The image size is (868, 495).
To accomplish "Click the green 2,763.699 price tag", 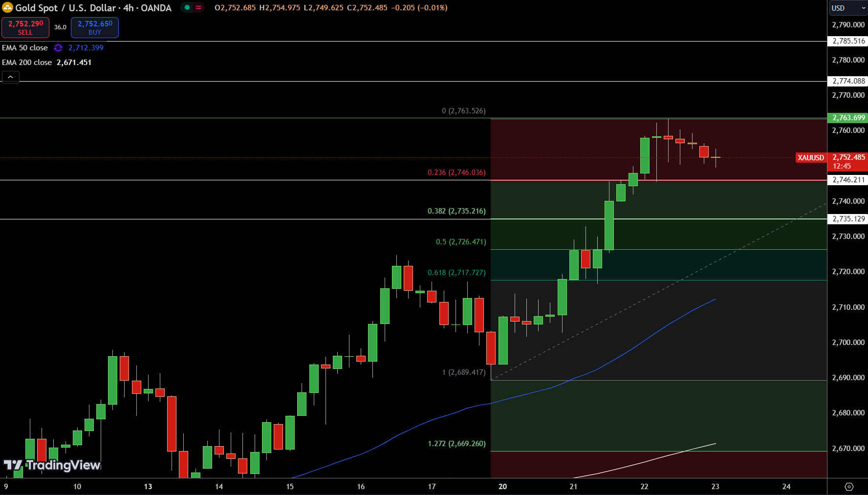I will click(848, 118).
